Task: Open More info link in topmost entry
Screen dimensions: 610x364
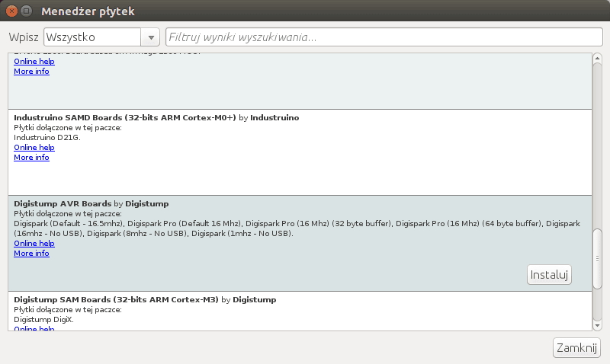Action: (x=31, y=72)
